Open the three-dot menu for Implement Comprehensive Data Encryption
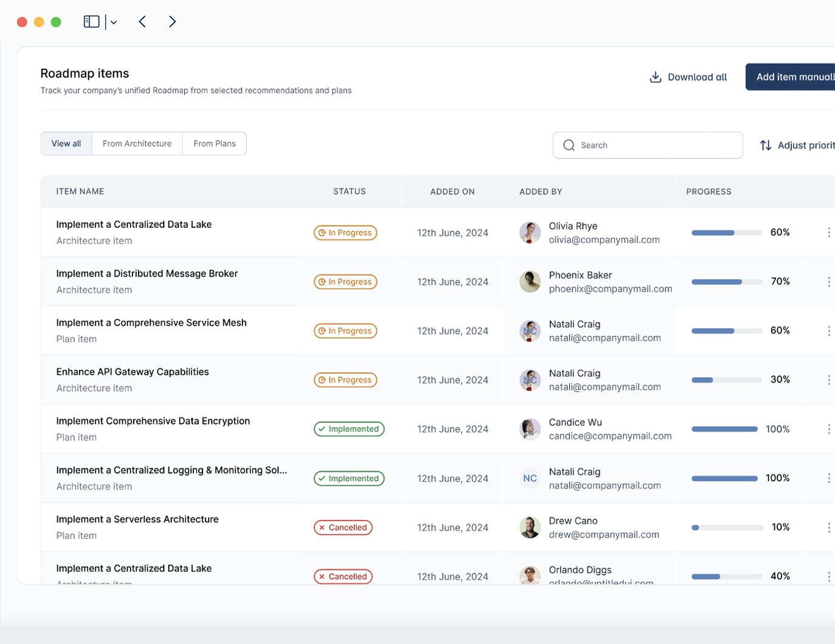835x644 pixels. coord(830,429)
